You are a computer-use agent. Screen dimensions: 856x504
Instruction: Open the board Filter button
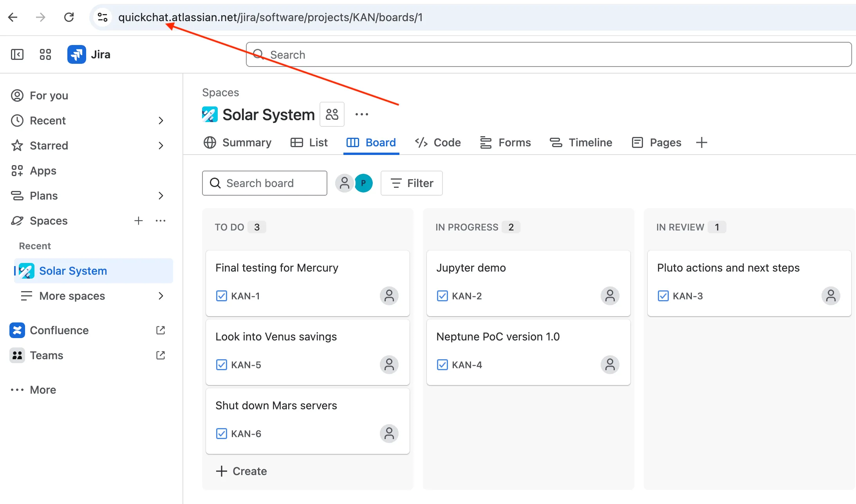(x=412, y=183)
